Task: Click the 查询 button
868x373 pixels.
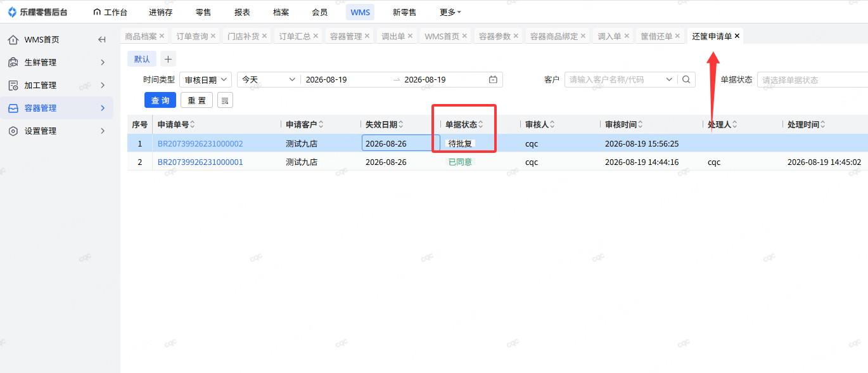Action: click(x=160, y=100)
